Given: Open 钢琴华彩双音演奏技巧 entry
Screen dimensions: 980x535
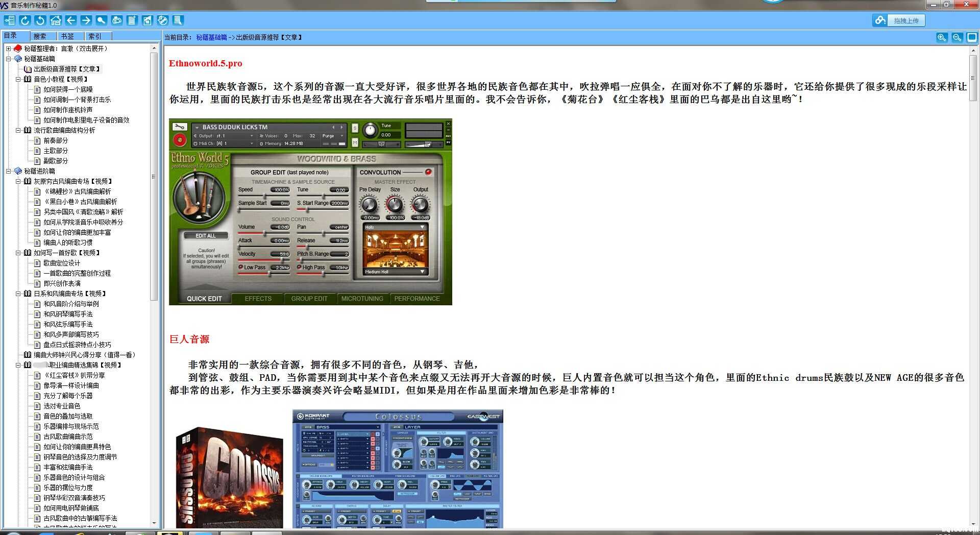Looking at the screenshot, I should click(74, 498).
